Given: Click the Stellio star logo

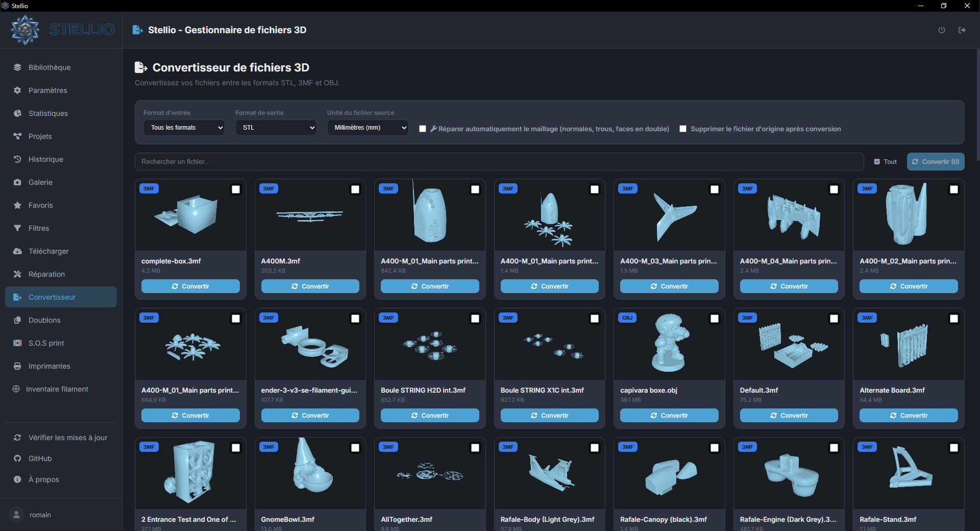Looking at the screenshot, I should [x=25, y=30].
